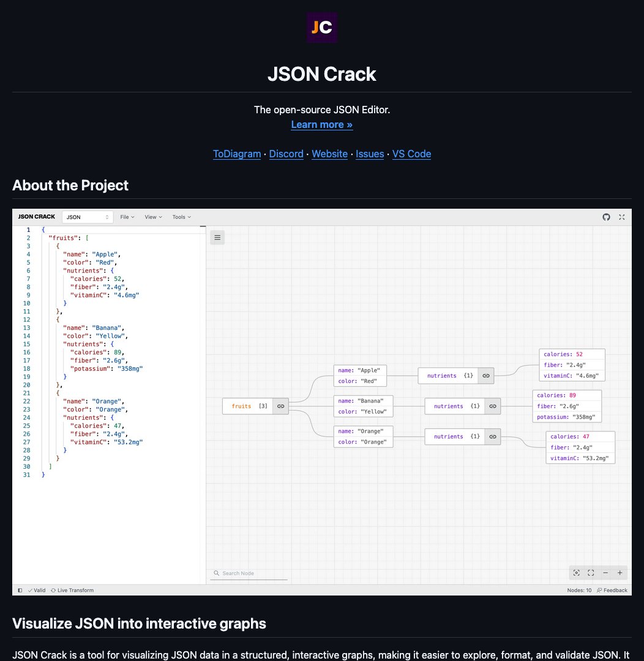Open the Discord link
The height and width of the screenshot is (661, 644).
coord(286,154)
